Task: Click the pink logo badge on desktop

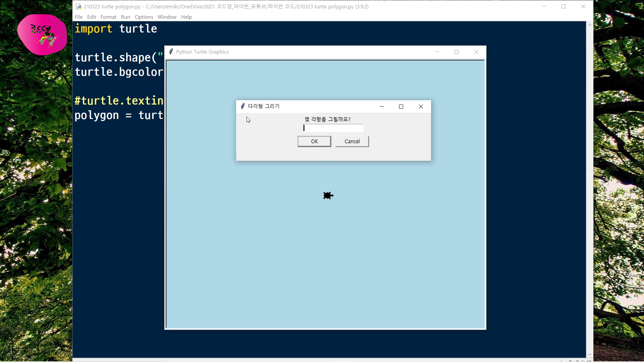Action: point(42,34)
